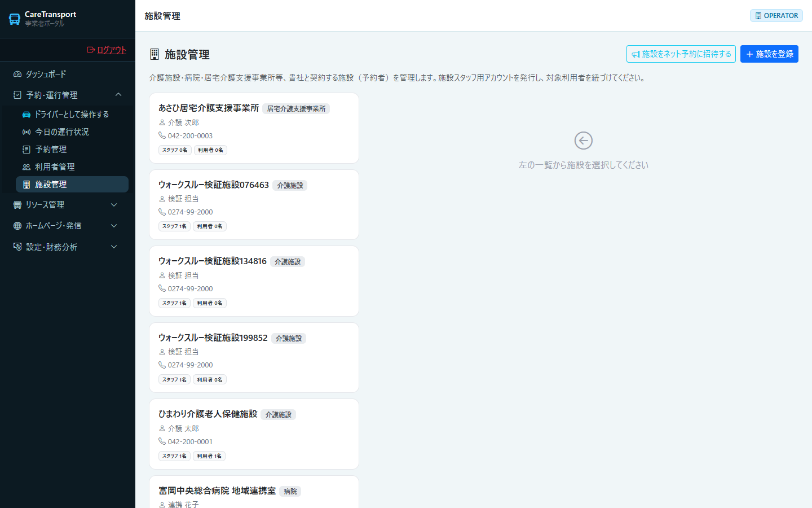Click the people icon beside 利用者管理
Image resolution: width=812 pixels, height=508 pixels.
pyautogui.click(x=27, y=167)
